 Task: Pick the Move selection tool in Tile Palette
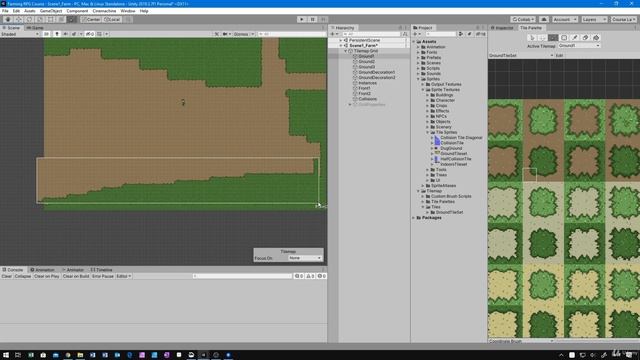coord(542,38)
